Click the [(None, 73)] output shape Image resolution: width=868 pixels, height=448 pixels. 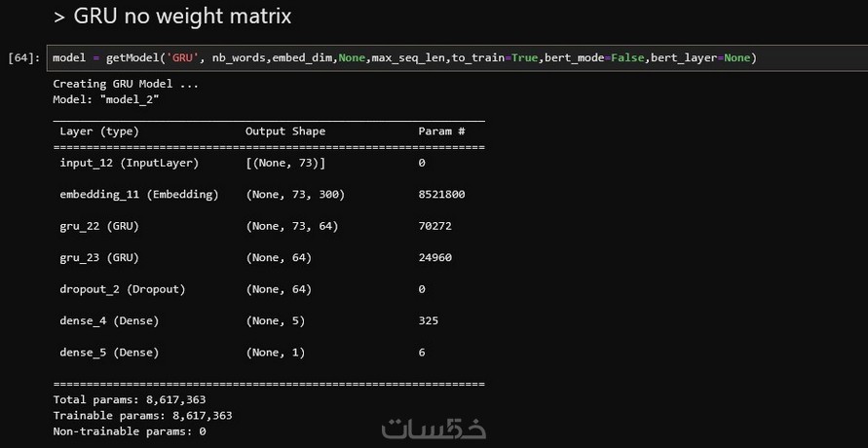tap(285, 164)
